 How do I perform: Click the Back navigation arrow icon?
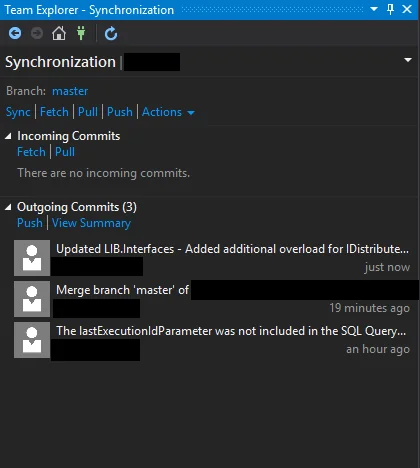pyautogui.click(x=15, y=33)
